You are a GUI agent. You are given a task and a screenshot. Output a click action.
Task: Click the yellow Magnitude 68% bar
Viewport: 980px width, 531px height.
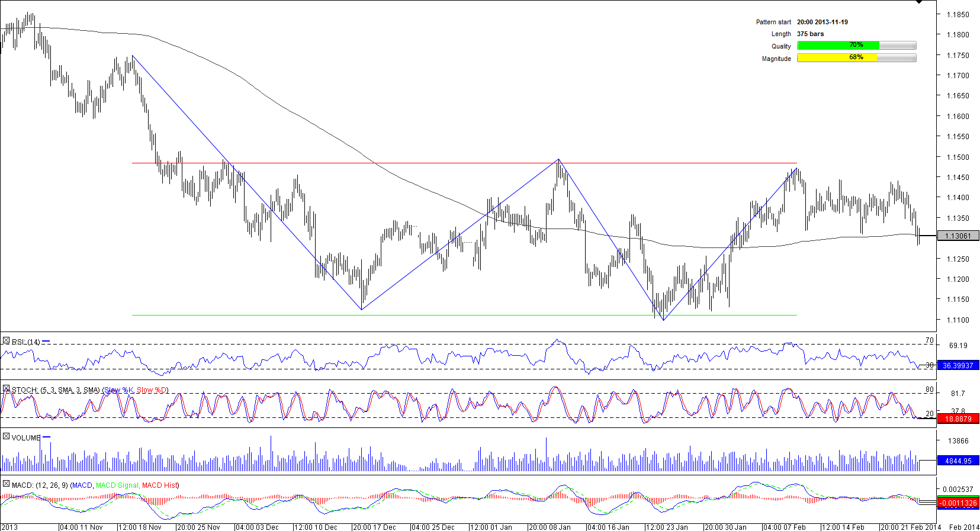click(837, 58)
